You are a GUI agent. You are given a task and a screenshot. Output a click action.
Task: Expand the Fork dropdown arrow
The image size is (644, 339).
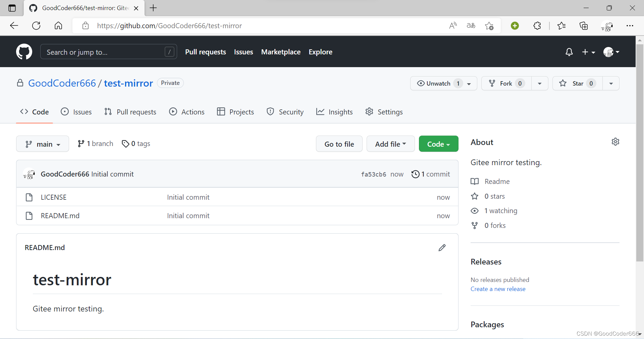(540, 84)
